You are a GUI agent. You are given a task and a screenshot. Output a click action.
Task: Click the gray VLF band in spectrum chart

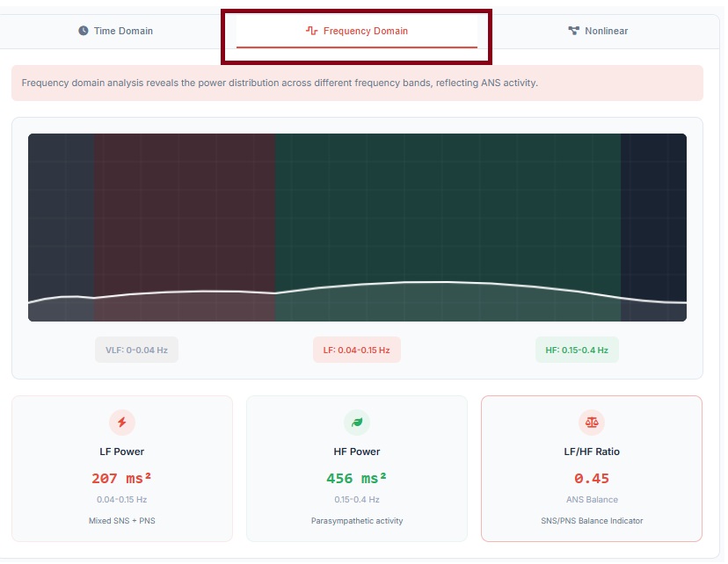click(x=61, y=211)
